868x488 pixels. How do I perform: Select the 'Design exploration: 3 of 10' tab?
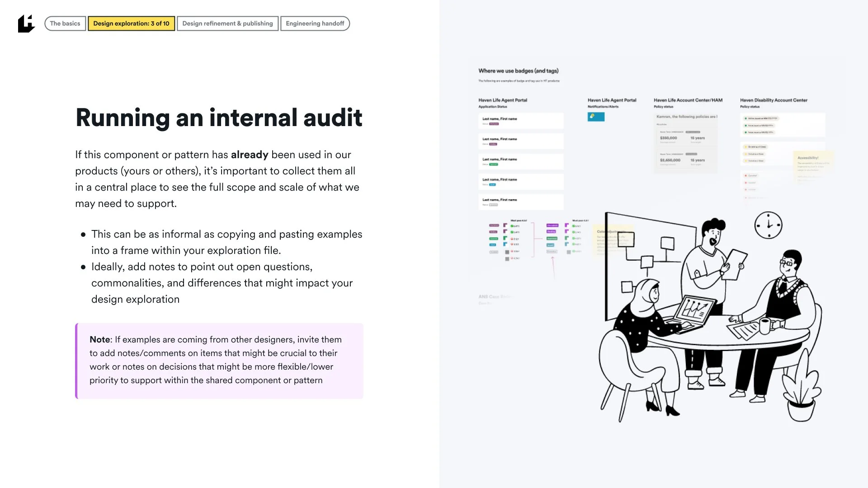(x=131, y=23)
